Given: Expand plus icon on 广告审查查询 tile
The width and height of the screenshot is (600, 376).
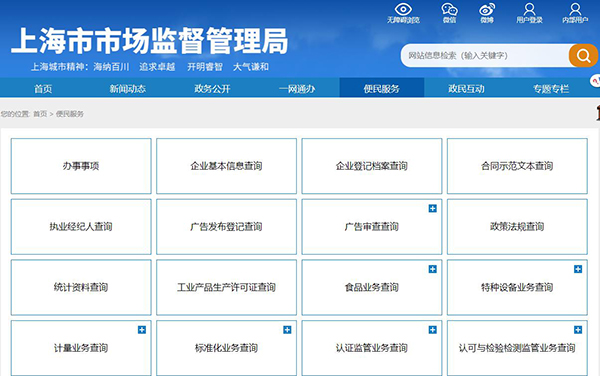Looking at the screenshot, I should click(432, 208).
